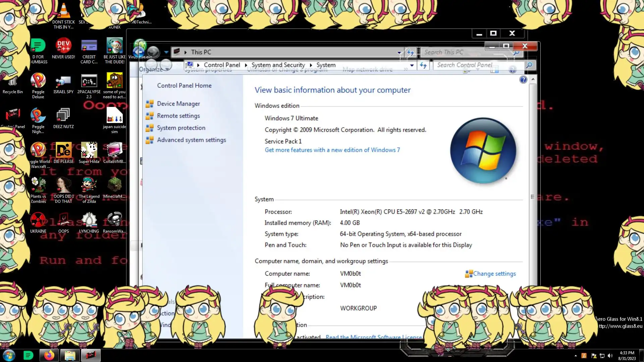Open the VLC DONT STICK THIS icon
This screenshot has width=644, height=362.
pyautogui.click(x=63, y=13)
